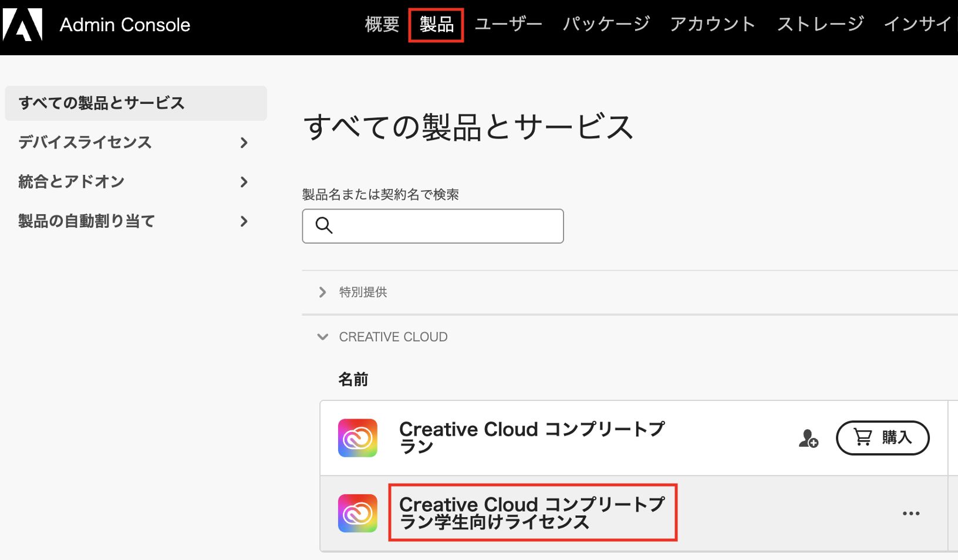Open 統合とアドオン in the sidebar
This screenshot has height=560, width=958.
tap(72, 182)
